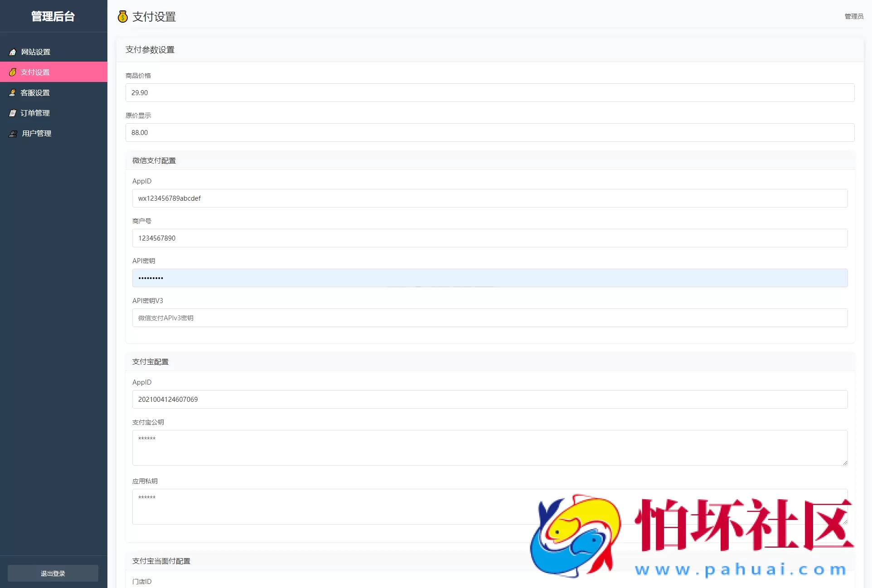872x588 pixels.
Task: Click the 管理后台 title in the sidebar
Action: tap(53, 16)
